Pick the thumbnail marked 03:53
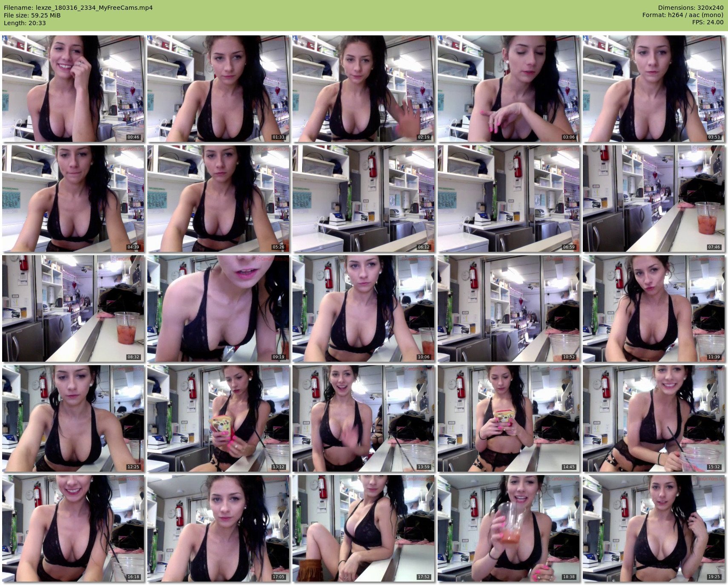Viewport: 728px width, 585px height. tap(653, 89)
